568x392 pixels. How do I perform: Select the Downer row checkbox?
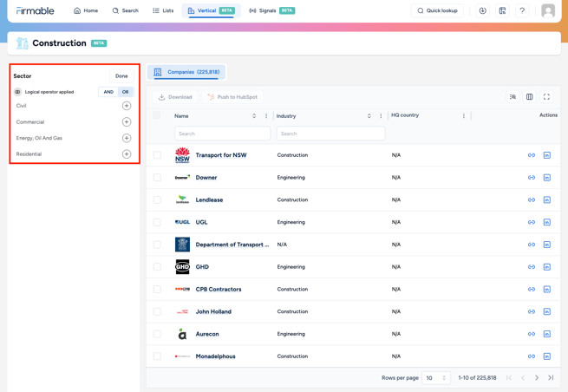[x=157, y=178]
